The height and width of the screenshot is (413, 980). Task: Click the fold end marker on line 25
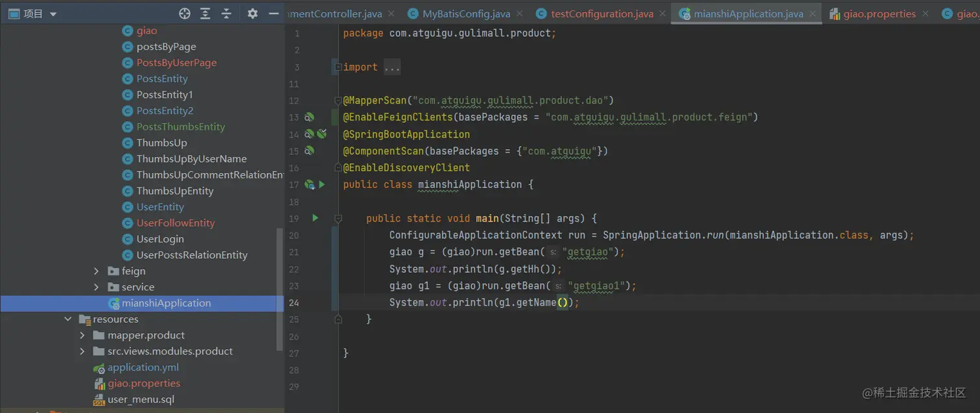pyautogui.click(x=337, y=319)
